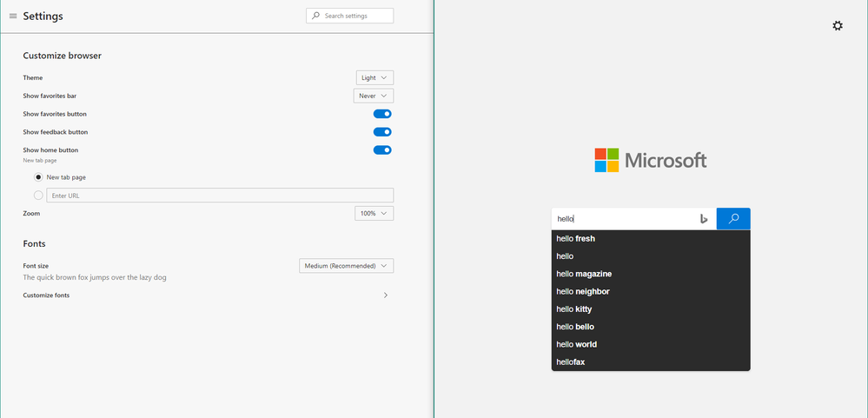Open the Theme dropdown set to Light

tap(374, 77)
